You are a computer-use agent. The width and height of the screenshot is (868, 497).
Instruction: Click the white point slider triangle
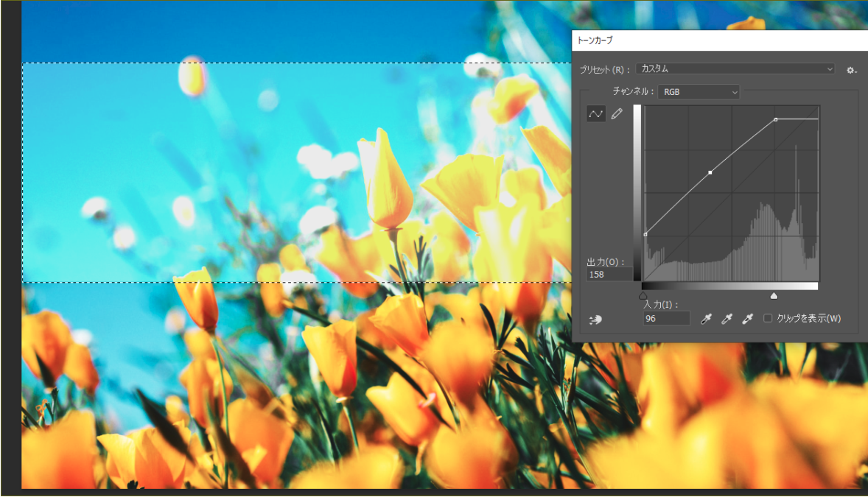pos(774,296)
